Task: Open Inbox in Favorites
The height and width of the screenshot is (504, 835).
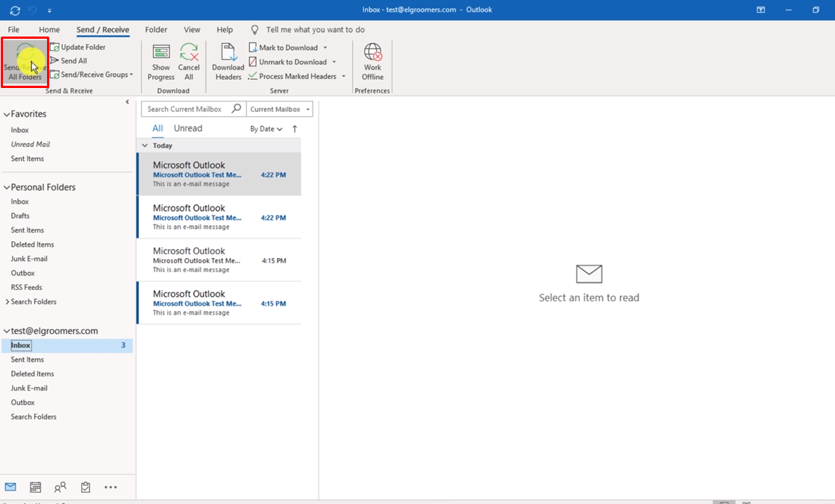Action: click(x=19, y=130)
